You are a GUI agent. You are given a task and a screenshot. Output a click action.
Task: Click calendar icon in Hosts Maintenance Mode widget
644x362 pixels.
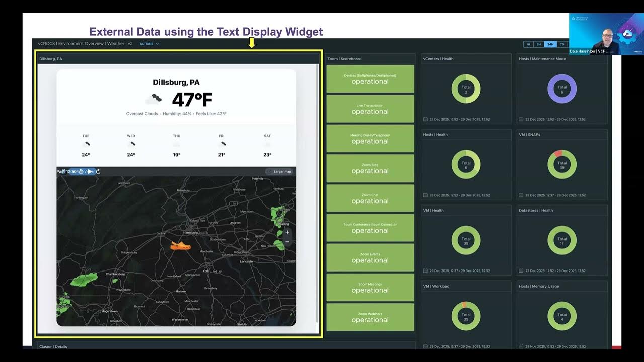click(x=521, y=119)
